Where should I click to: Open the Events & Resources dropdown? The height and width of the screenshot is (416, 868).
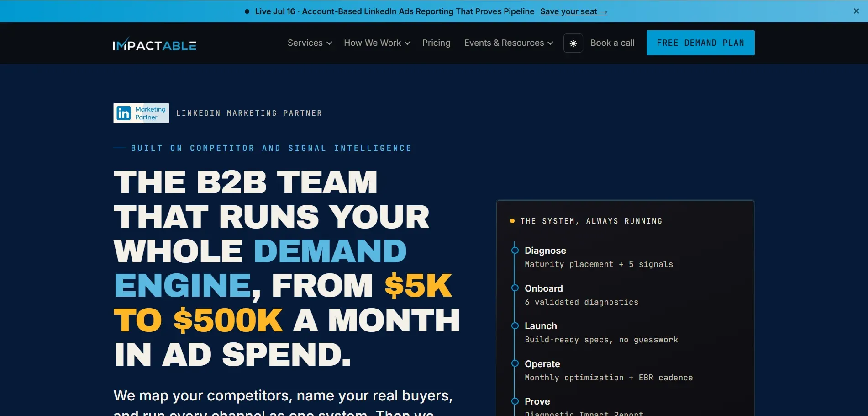click(509, 43)
